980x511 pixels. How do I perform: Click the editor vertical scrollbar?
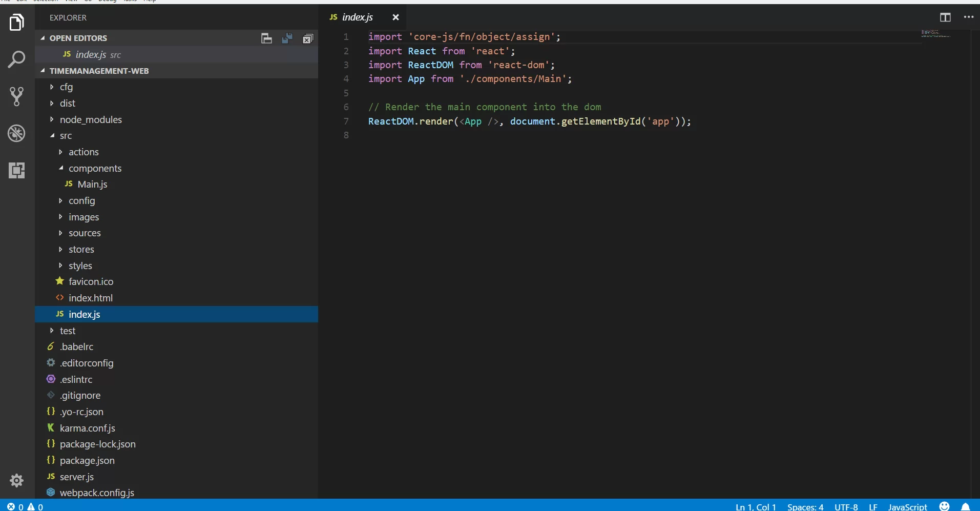tap(975, 264)
